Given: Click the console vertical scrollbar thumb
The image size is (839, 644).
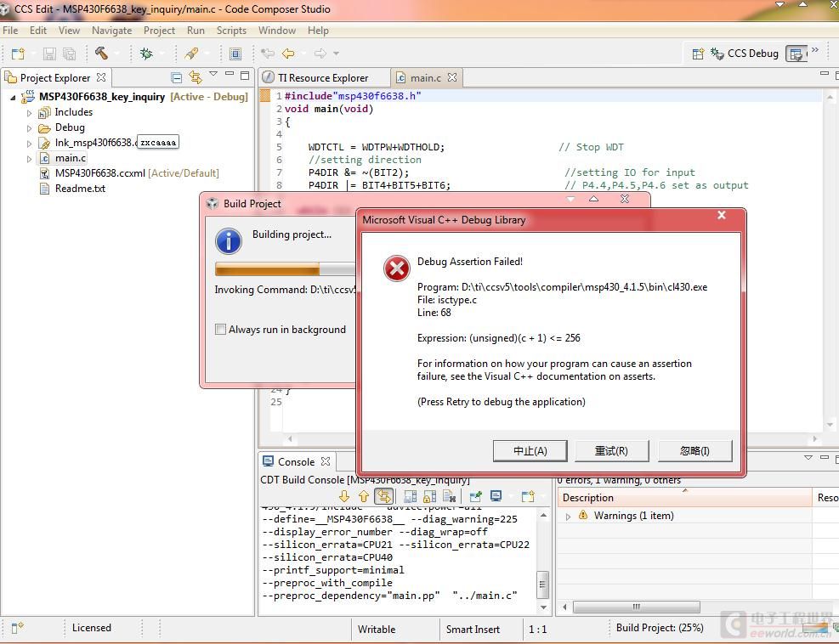Looking at the screenshot, I should coord(542,584).
